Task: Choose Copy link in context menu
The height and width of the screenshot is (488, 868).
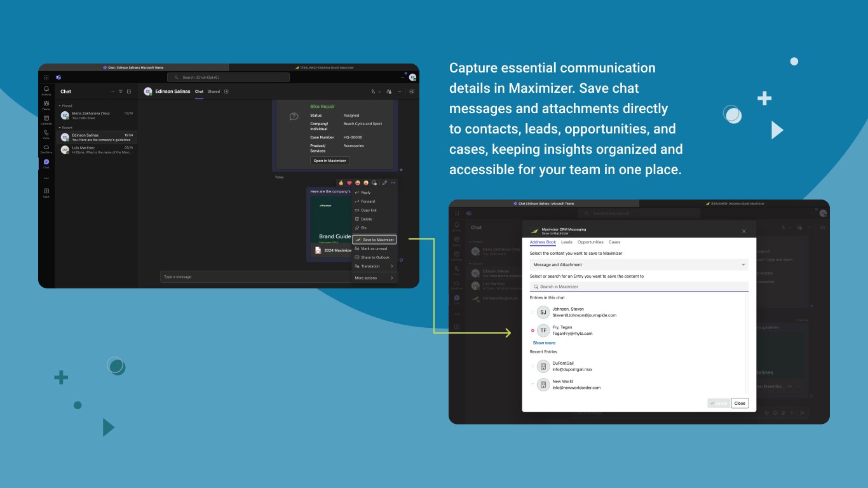Action: click(375, 210)
